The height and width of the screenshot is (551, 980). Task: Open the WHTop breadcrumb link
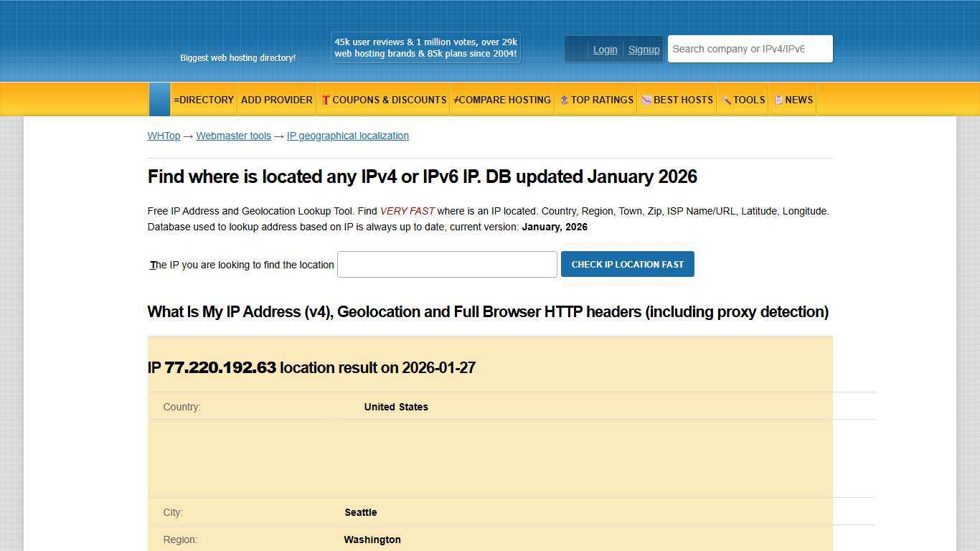pos(164,136)
